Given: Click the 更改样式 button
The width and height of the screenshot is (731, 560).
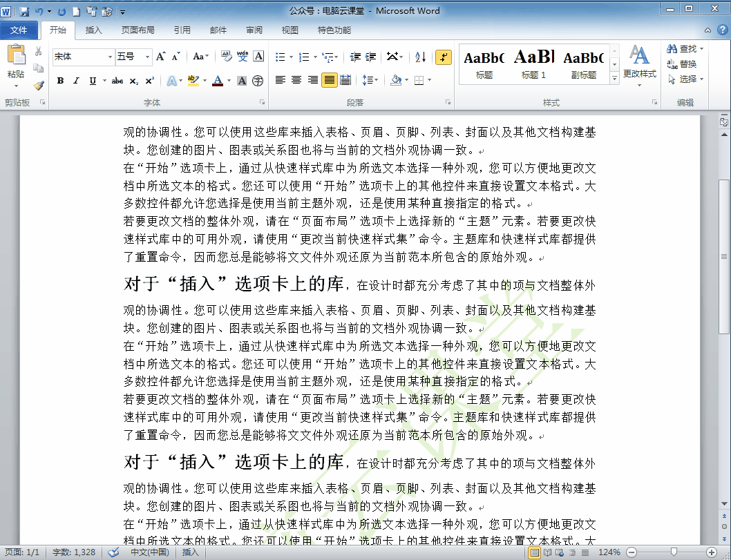Looking at the screenshot, I should point(639,66).
